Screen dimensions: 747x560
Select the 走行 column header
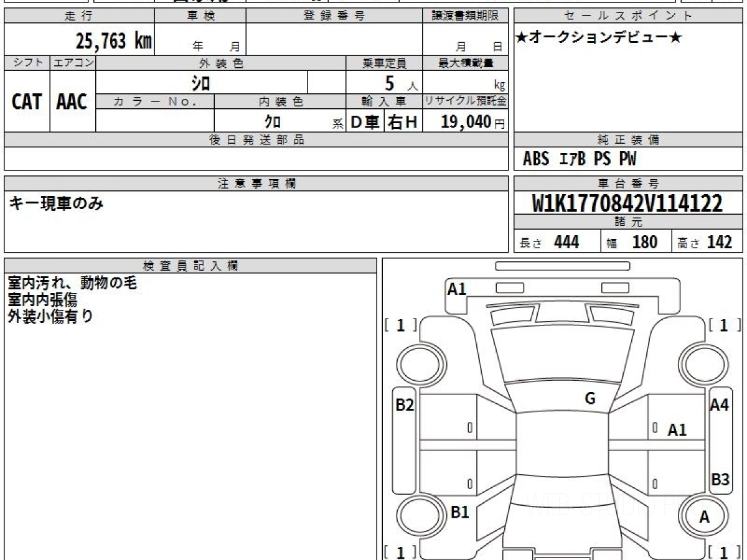click(x=79, y=16)
